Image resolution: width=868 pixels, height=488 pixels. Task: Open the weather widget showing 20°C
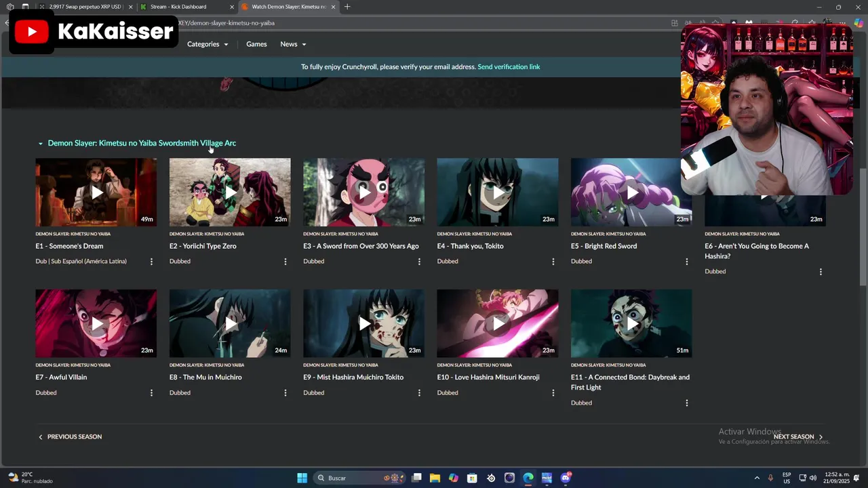31,478
